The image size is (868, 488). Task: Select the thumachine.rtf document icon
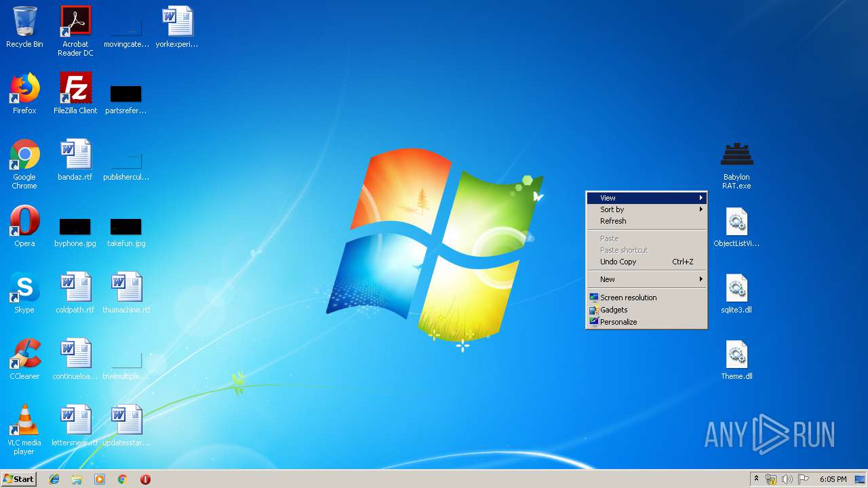[x=126, y=293]
